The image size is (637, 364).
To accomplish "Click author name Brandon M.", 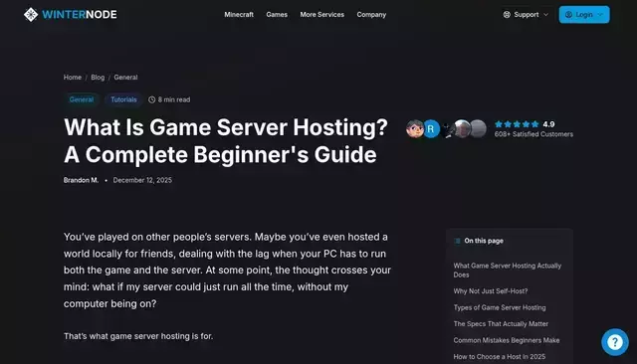I will 81,180.
